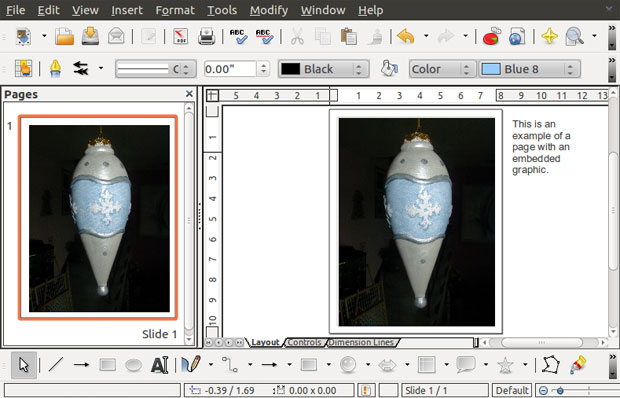Select the Callouts speech bubble tool
Screen dimensions: 620x398
click(x=466, y=364)
